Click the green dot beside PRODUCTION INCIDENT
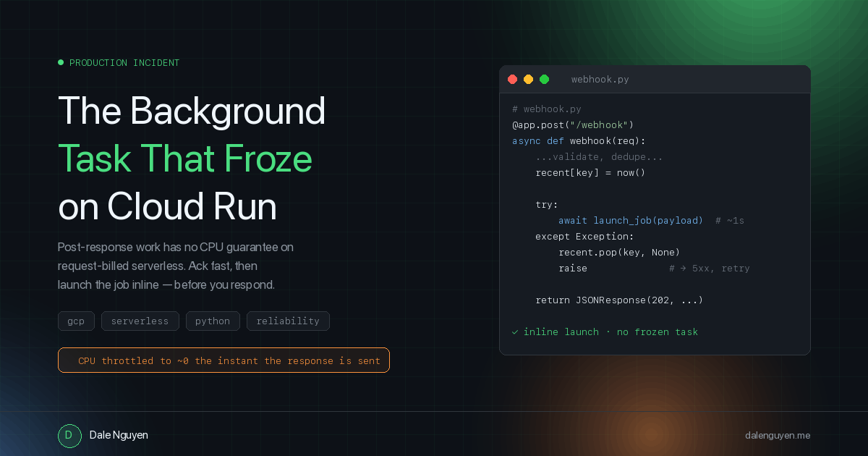This screenshot has width=868, height=456. 61,62
